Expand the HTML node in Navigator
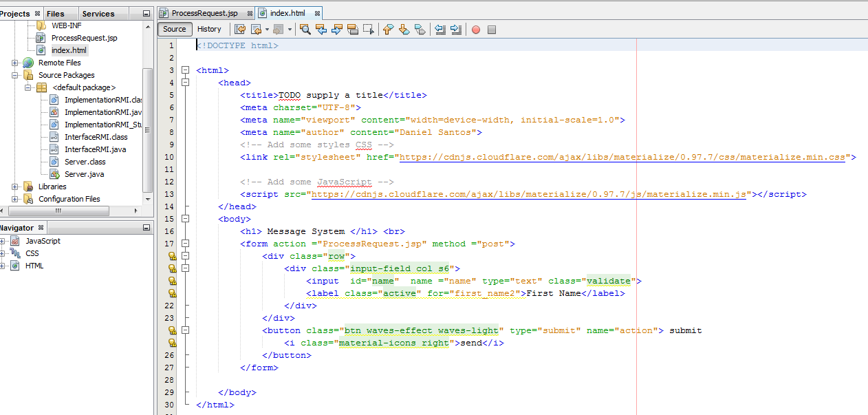The image size is (868, 415). (x=3, y=266)
